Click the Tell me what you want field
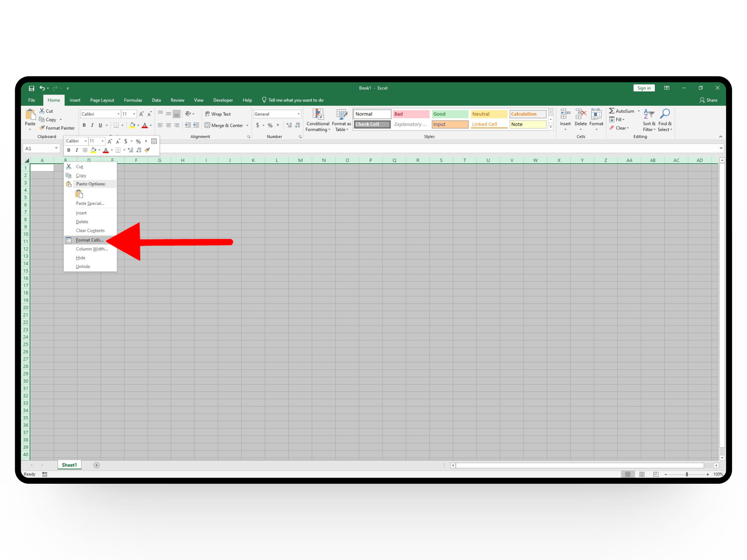Image resolution: width=747 pixels, height=560 pixels. coord(296,100)
